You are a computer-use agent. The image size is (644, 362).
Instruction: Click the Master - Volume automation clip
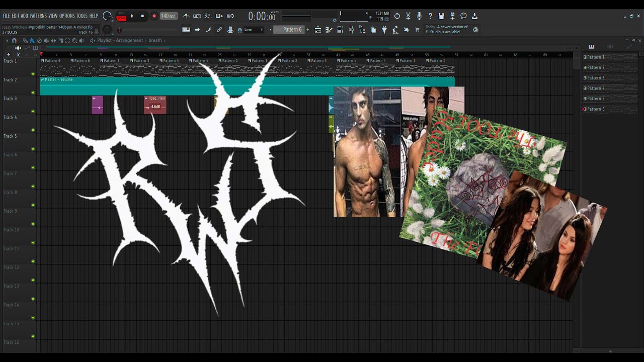click(x=247, y=86)
